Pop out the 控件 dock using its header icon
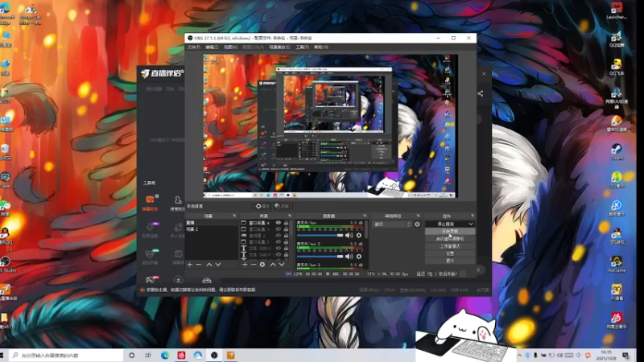Image resolution: width=644 pixels, height=362 pixels. [x=473, y=216]
